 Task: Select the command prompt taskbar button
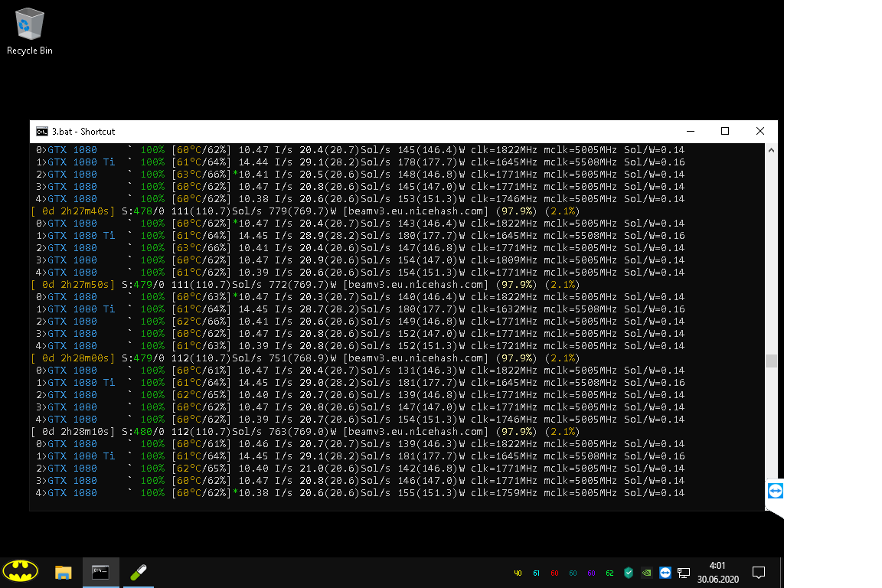[x=101, y=573]
